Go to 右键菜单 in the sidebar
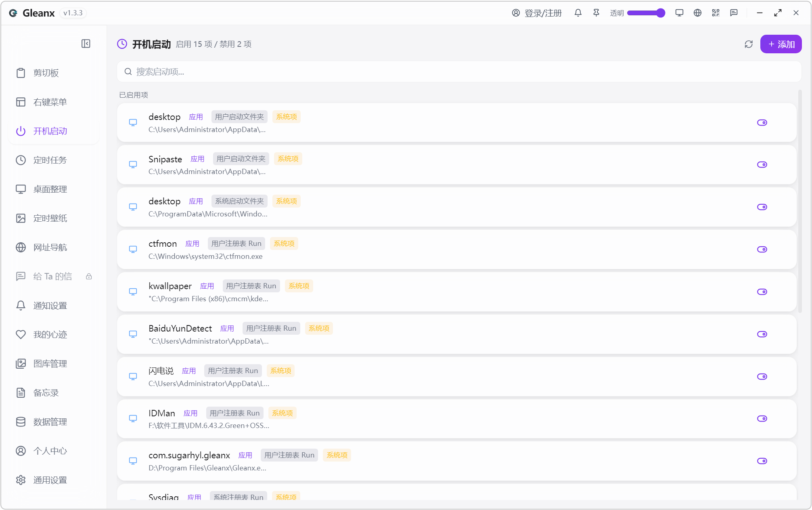Image resolution: width=812 pixels, height=510 pixels. 54,102
